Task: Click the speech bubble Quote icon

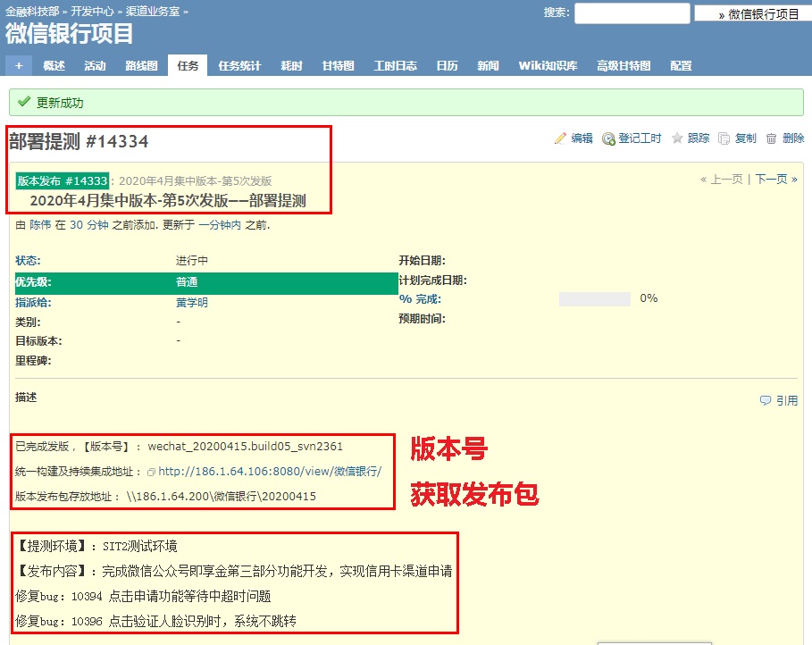Action: pyautogui.click(x=765, y=400)
